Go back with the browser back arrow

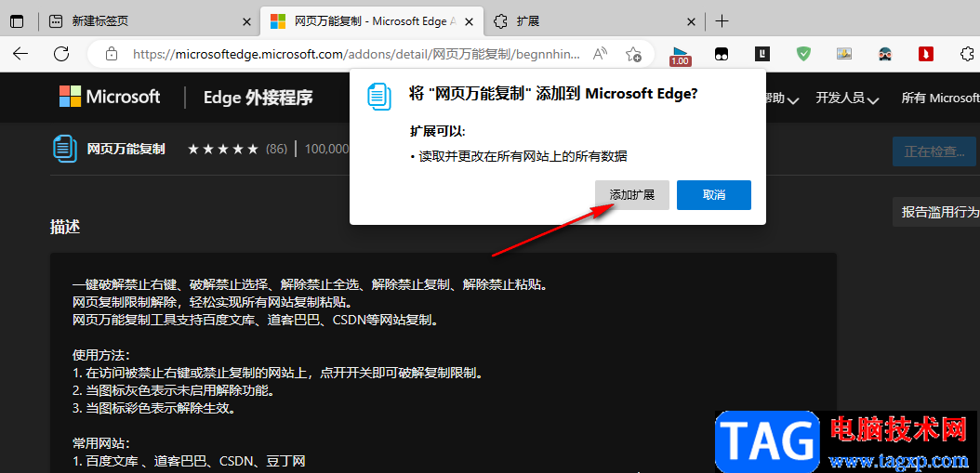click(20, 54)
